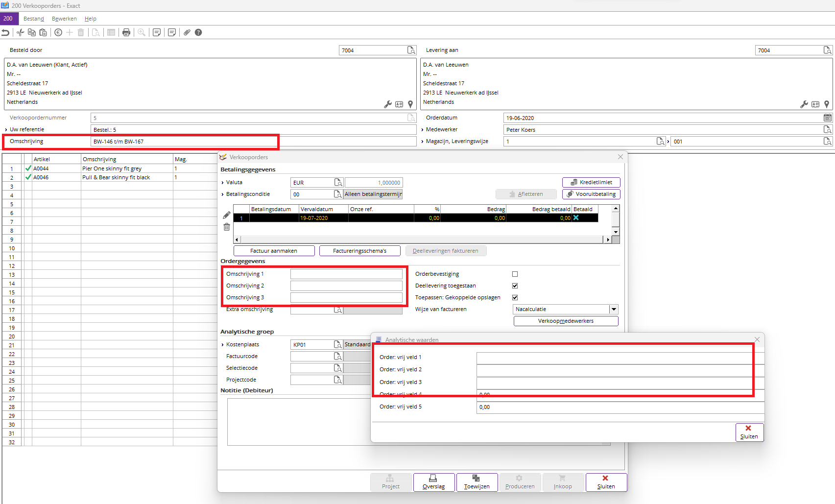This screenshot has height=504, width=835.
Task: Tick the Orderbevestiging checkbox
Action: point(515,274)
